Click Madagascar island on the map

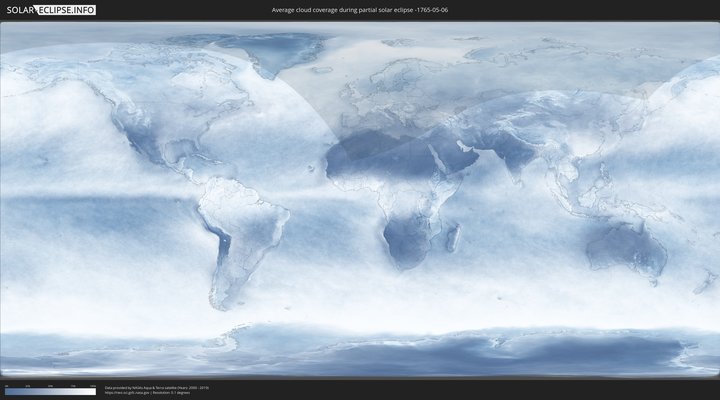[453, 237]
